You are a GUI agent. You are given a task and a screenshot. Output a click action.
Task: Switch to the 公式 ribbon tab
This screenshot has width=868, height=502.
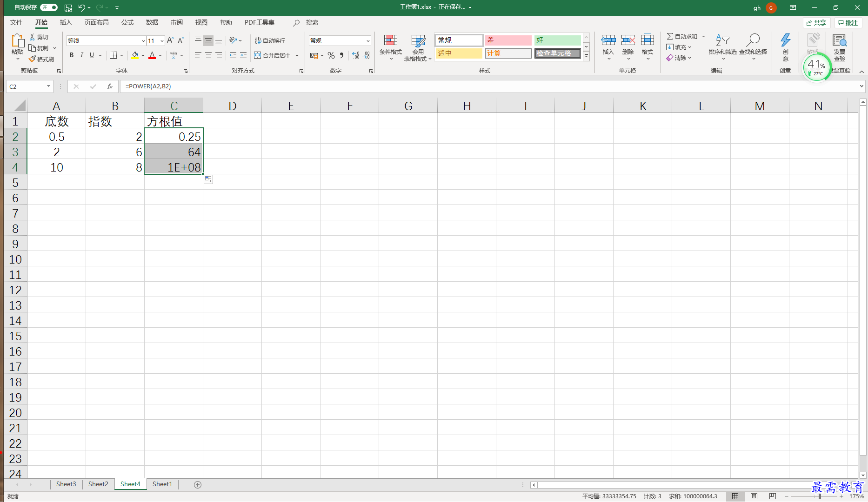pos(127,22)
